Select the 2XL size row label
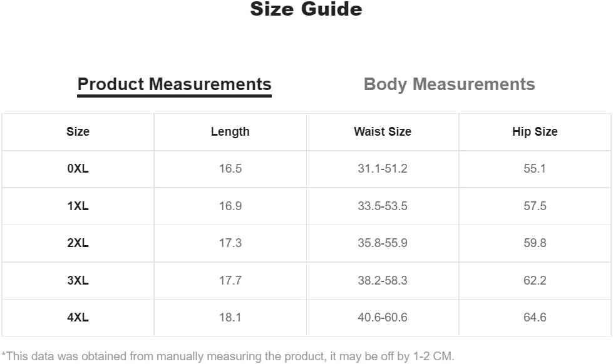The width and height of the screenshot is (613, 364). (x=78, y=243)
